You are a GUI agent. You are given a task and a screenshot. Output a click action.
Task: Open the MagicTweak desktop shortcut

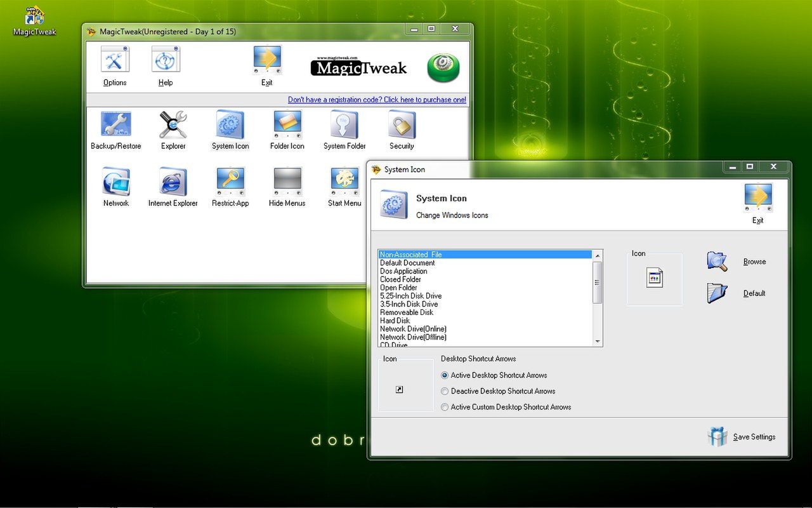click(34, 22)
